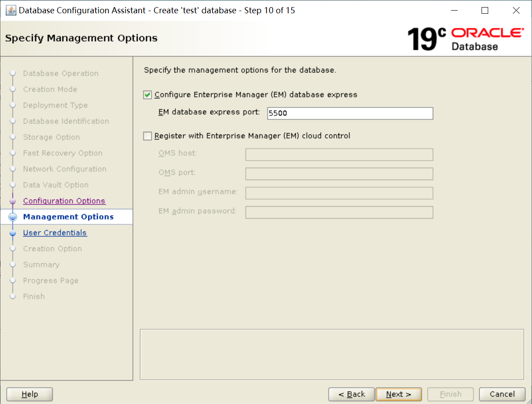Click the Creation Option step label
532x404 pixels.
pyautogui.click(x=52, y=249)
